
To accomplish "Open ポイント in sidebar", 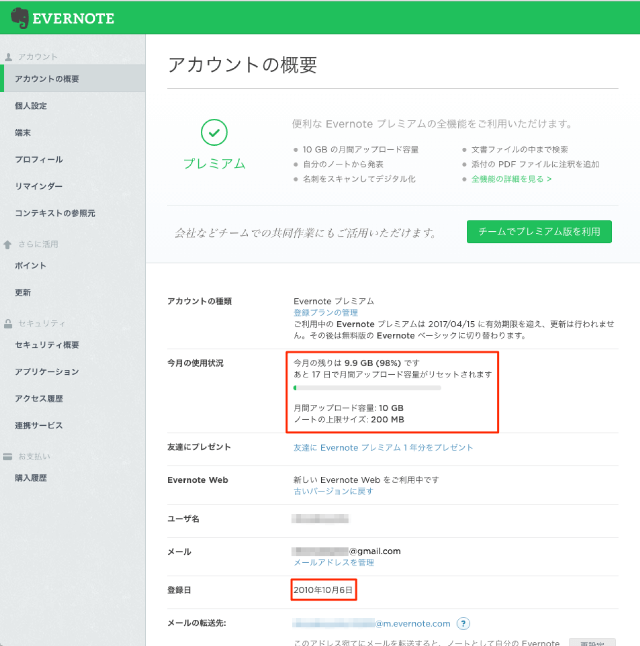I will coord(30,266).
